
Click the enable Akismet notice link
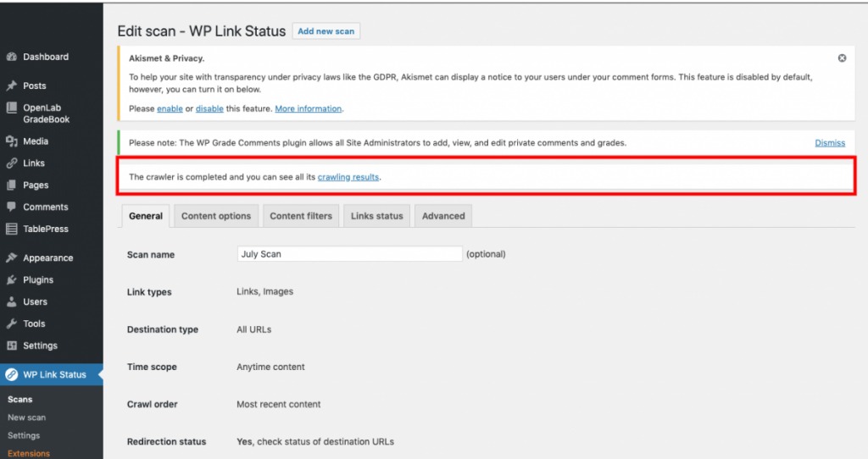click(170, 109)
